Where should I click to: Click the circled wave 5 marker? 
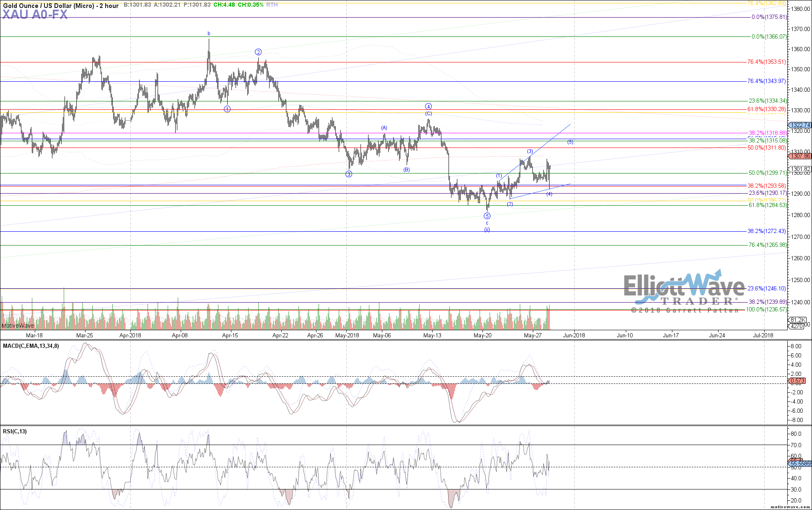tap(487, 216)
